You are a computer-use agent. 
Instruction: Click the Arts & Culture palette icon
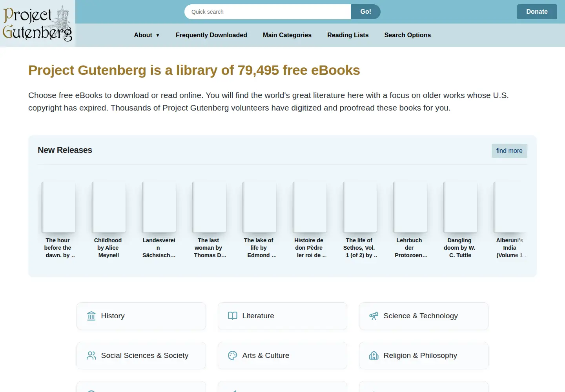233,356
